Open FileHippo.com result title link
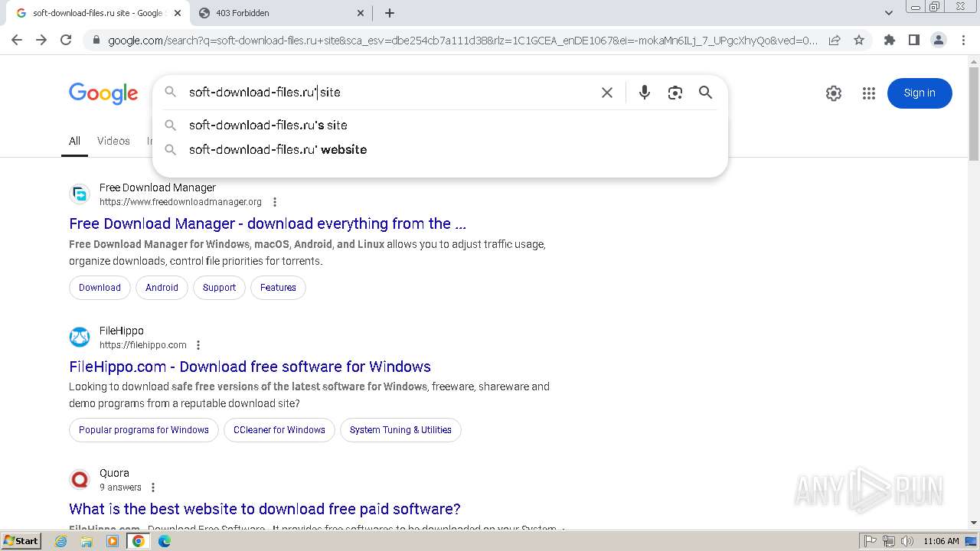This screenshot has height=551, width=980. point(250,367)
